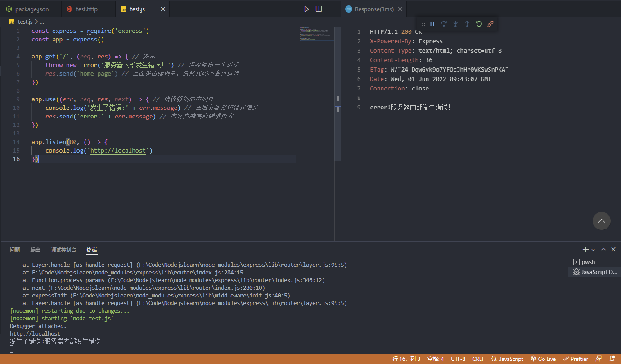Switch to the package.json tab
Image resolution: width=621 pixels, height=364 pixels.
(x=31, y=9)
